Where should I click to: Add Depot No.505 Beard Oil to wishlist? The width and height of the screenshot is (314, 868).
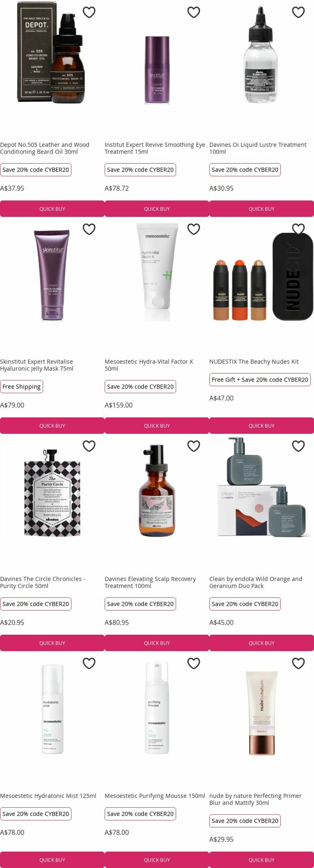pyautogui.click(x=89, y=12)
